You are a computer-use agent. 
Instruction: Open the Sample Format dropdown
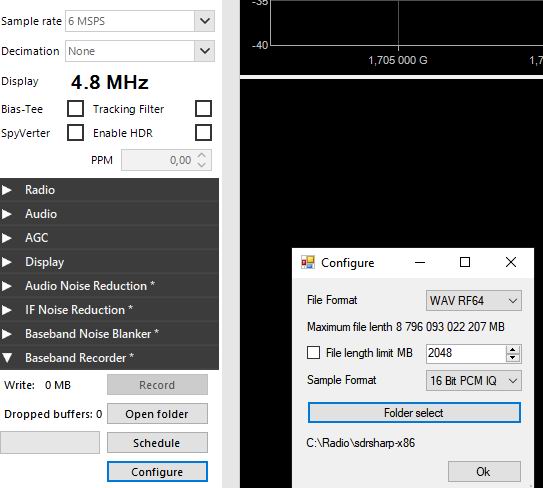pyautogui.click(x=474, y=381)
